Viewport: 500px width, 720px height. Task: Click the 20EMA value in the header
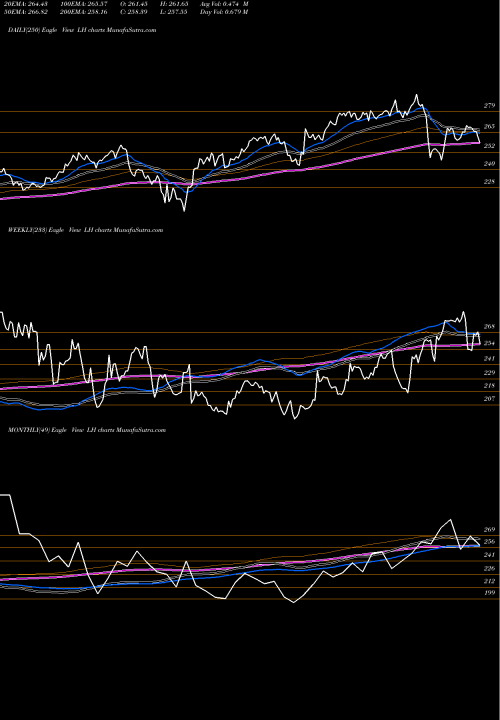[x=24, y=4]
